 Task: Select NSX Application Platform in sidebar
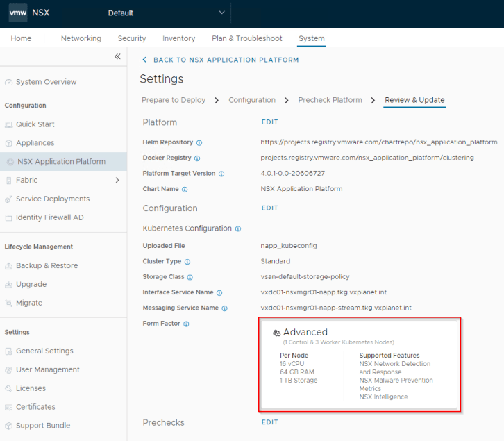click(63, 162)
